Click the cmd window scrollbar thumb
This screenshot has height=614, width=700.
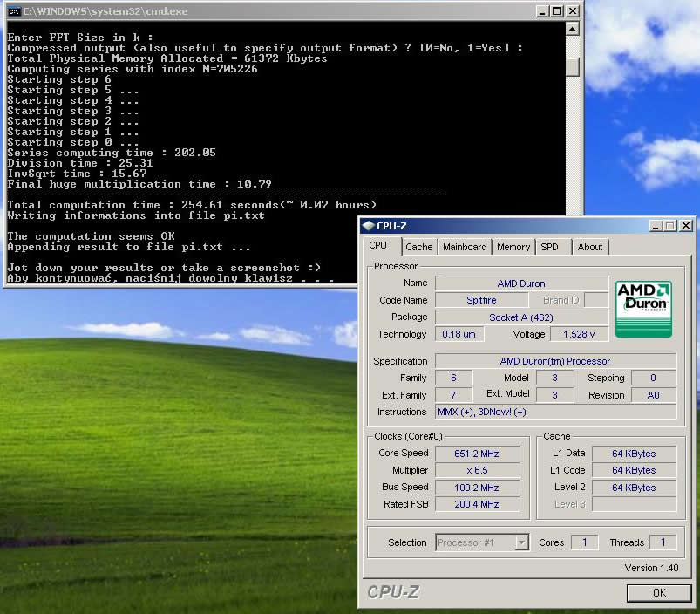[573, 67]
